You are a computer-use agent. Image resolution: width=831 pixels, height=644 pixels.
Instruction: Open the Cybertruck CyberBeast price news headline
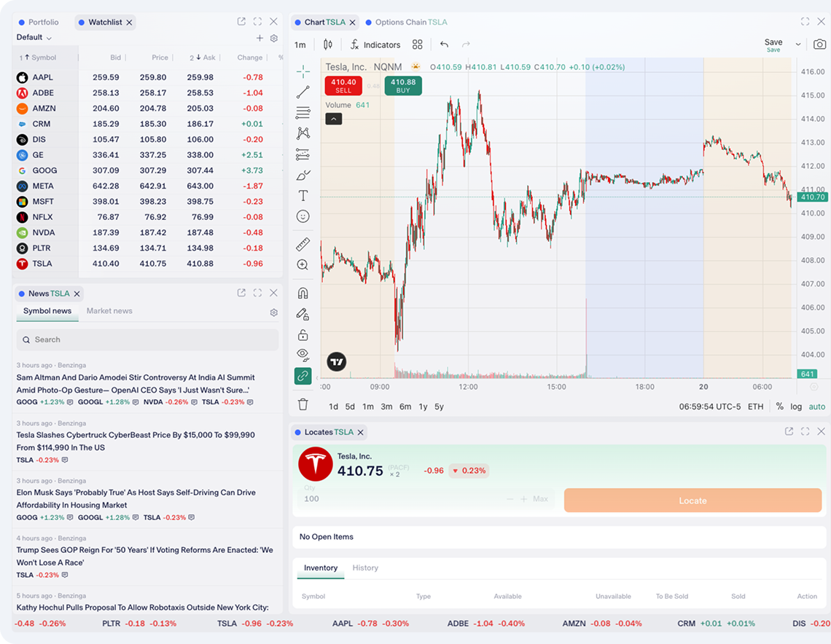click(x=136, y=441)
